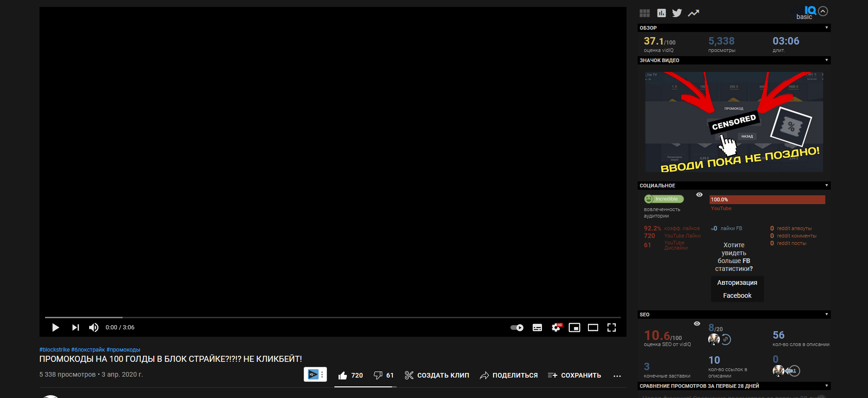Image resolution: width=868 pixels, height=398 pixels.
Task: Click the 10.6/100 SEO score
Action: pyautogui.click(x=663, y=335)
